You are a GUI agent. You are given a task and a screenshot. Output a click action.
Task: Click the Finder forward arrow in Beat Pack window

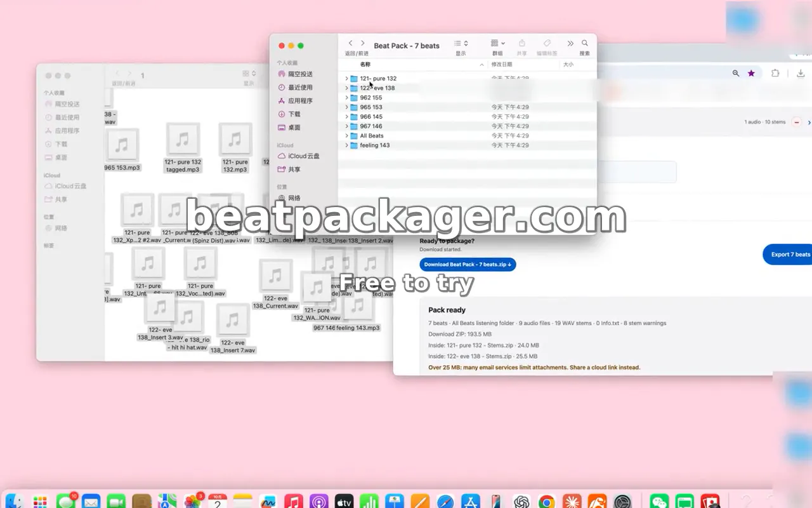point(363,43)
